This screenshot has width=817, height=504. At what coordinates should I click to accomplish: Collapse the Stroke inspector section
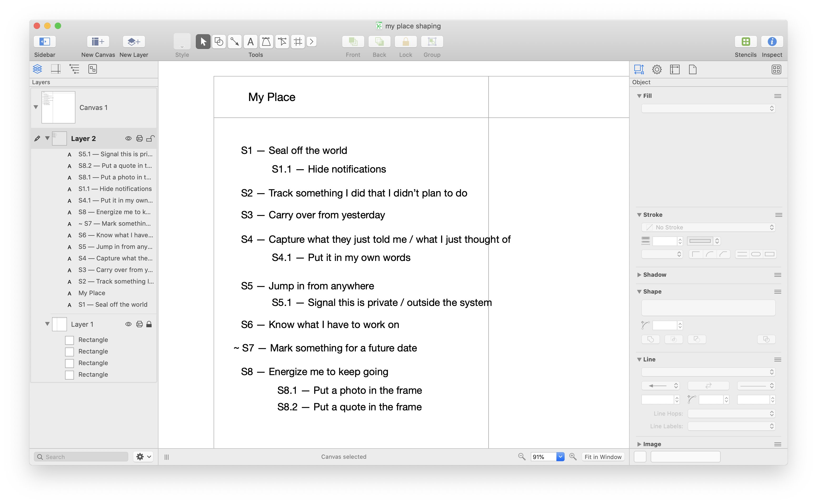coord(639,215)
